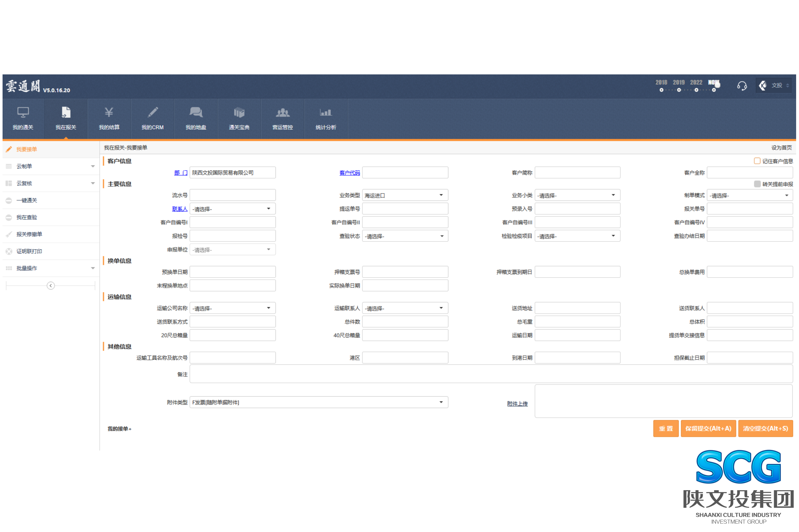Collapse sidebar with the left arrow toggle
Image resolution: width=799 pixels, height=532 pixels.
(50, 285)
